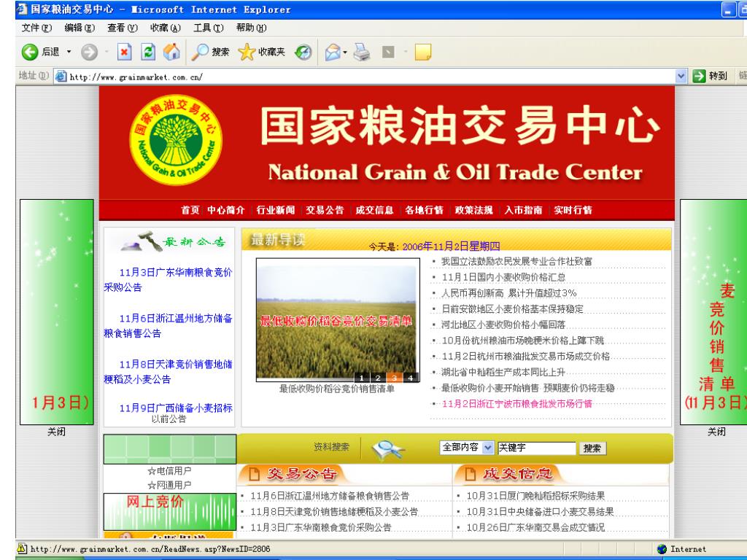Open 10月31日厦门晚籼稻招标采购结果 under 成交信息

tap(535, 496)
